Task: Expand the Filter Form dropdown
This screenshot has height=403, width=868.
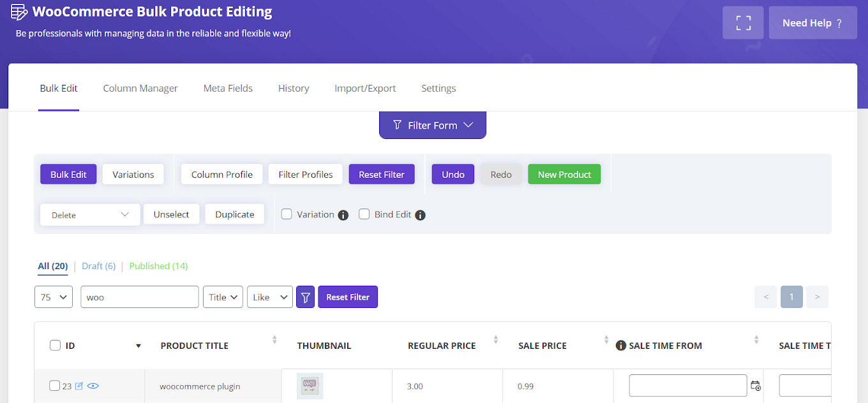Action: coord(433,125)
